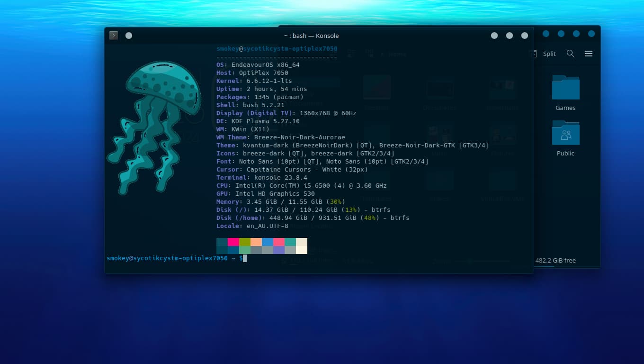This screenshot has width=644, height=364.
Task: Click the '~ : bash — Konsole' title bar
Action: click(x=311, y=36)
